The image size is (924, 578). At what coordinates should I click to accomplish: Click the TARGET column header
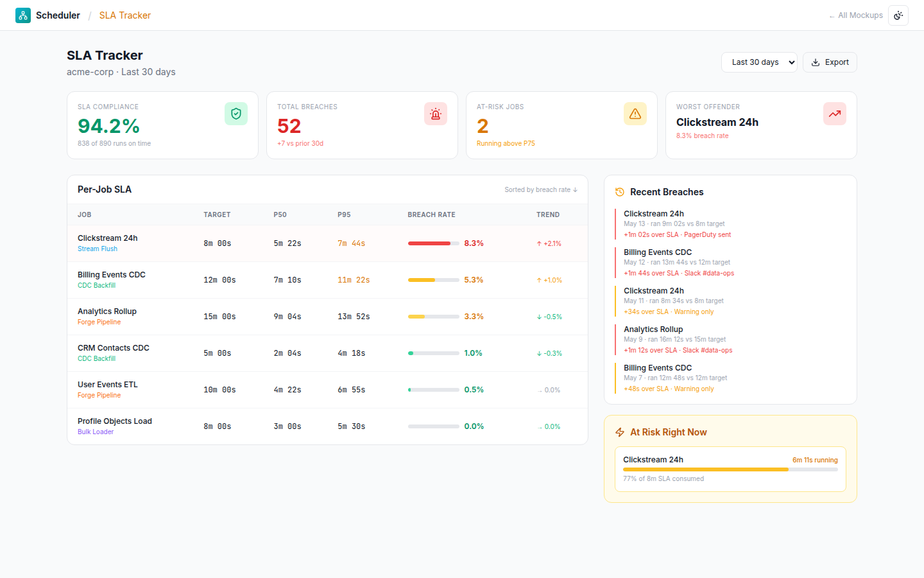[217, 215]
